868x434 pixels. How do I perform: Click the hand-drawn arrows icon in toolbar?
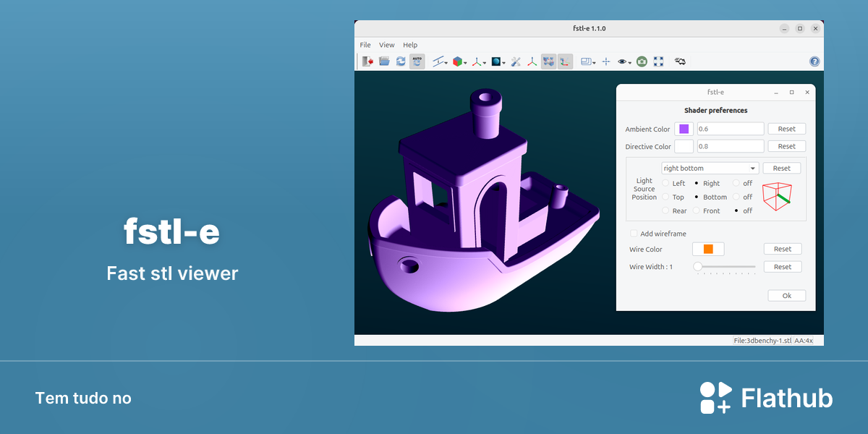point(680,61)
